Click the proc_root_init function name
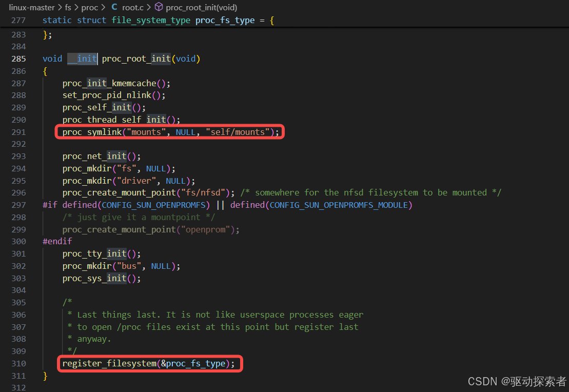The width and height of the screenshot is (569, 392). point(136,59)
